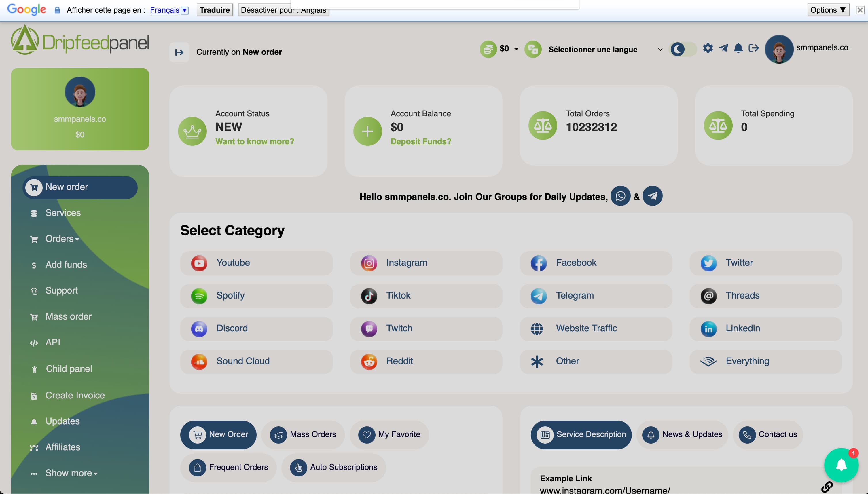The image size is (868, 494).
Task: Open floating green notification bell
Action: tap(841, 465)
